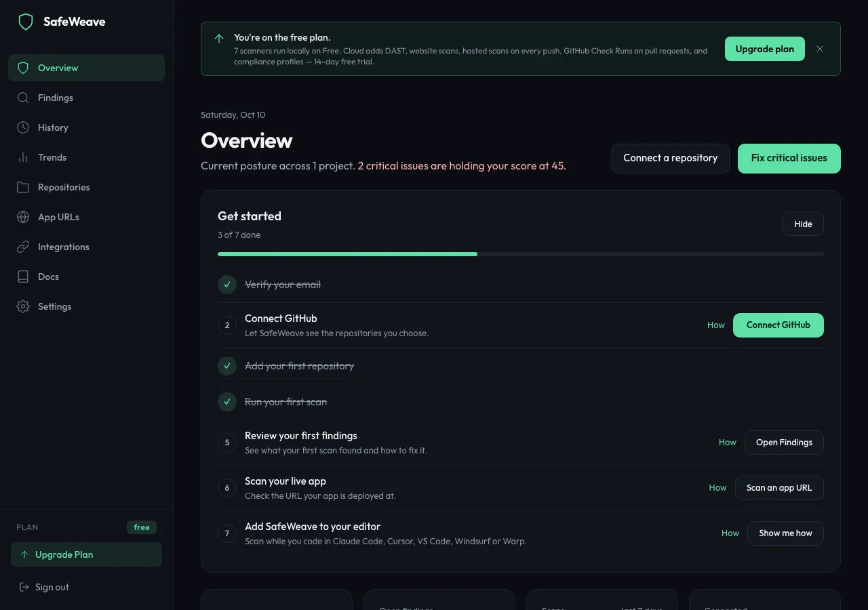Select App URLs in sidebar
868x610 pixels.
(86, 217)
